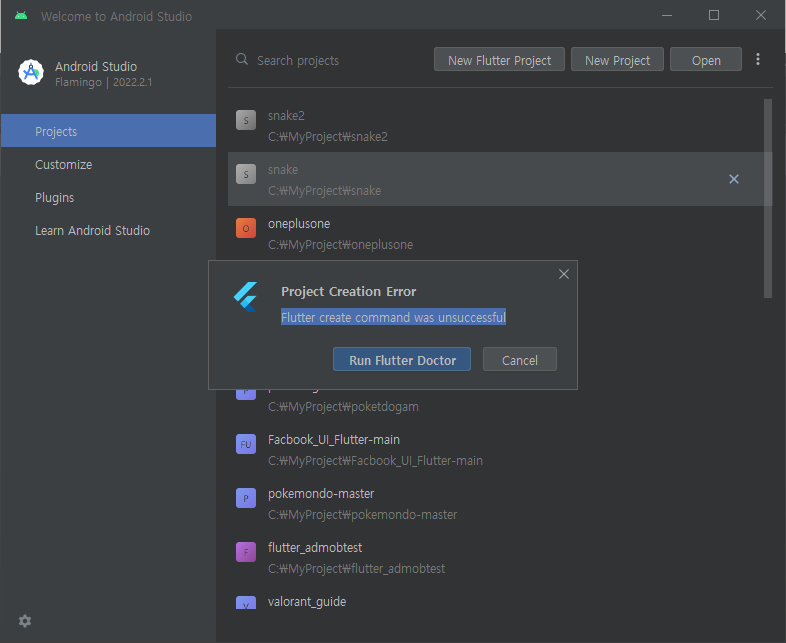Select the Projects tab in sidebar

coord(108,131)
